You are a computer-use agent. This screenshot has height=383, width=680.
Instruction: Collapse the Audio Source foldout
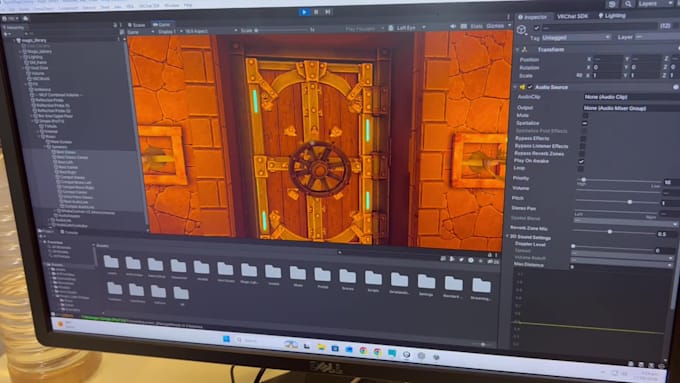click(515, 87)
